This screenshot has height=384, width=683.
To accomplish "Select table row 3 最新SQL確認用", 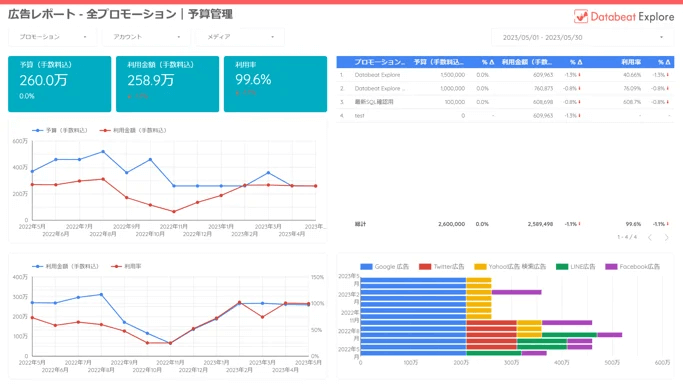I will pyautogui.click(x=505, y=102).
